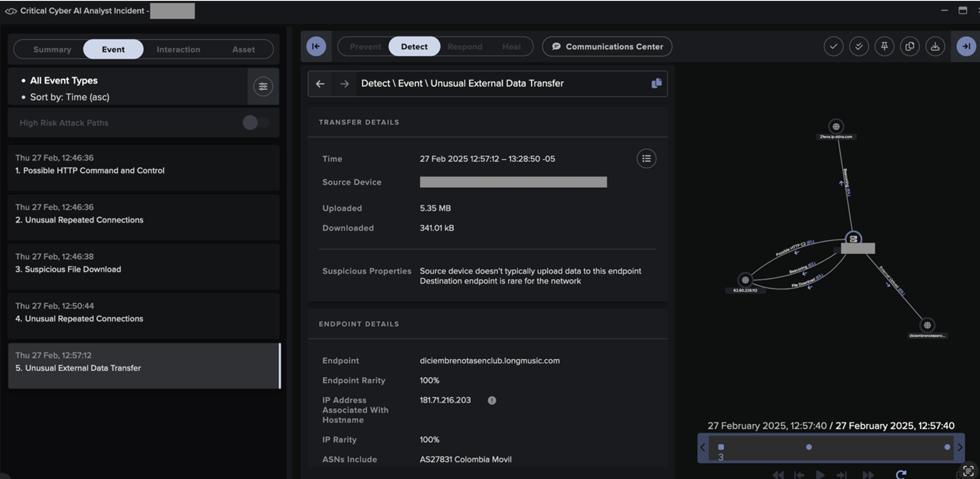980x479 pixels.
Task: Open the list icon beside the transfer time
Action: click(646, 159)
